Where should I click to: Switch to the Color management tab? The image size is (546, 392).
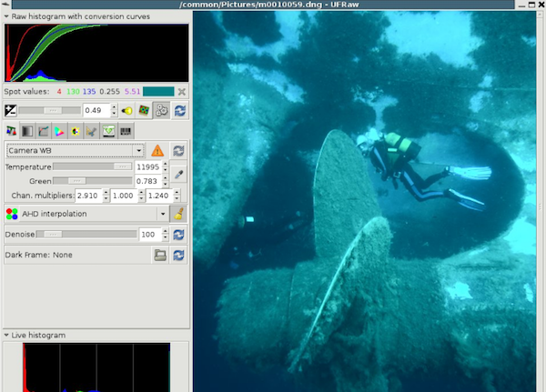click(59, 131)
